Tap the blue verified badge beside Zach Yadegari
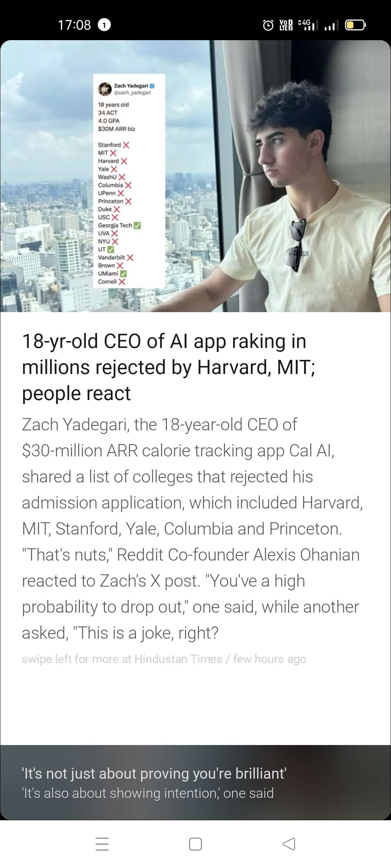Image resolution: width=391 pixels, height=868 pixels. coord(152,86)
